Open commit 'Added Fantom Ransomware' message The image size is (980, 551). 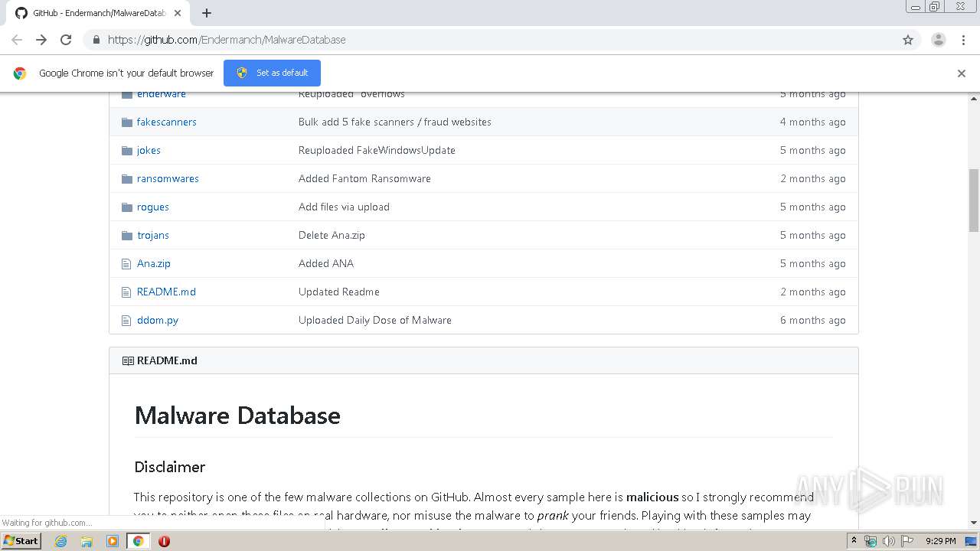pos(364,178)
